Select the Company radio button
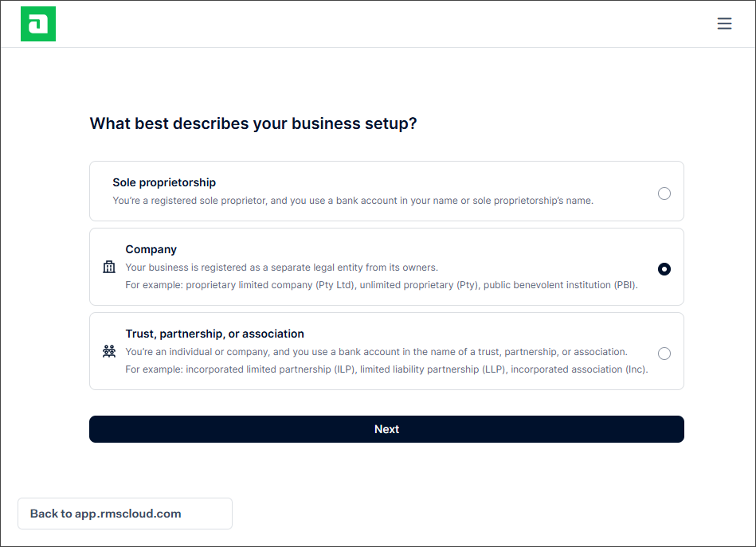This screenshot has width=756, height=547. 664,269
